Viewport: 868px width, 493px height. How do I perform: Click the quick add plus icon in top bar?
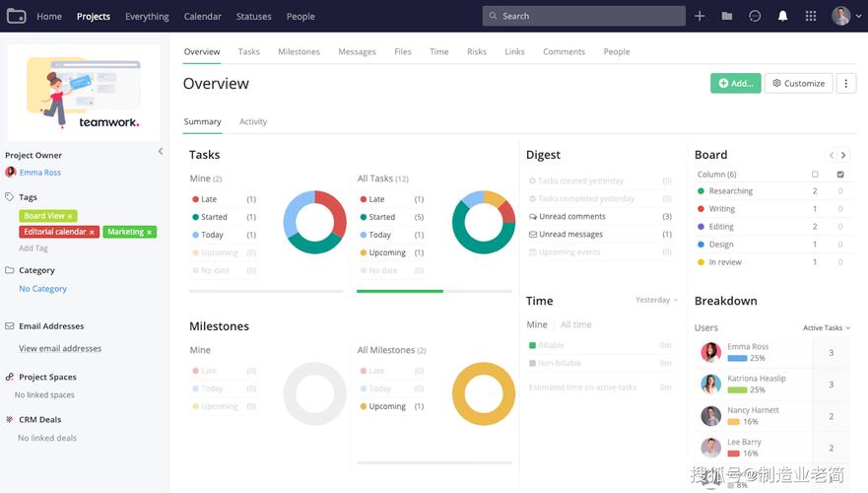click(x=700, y=16)
